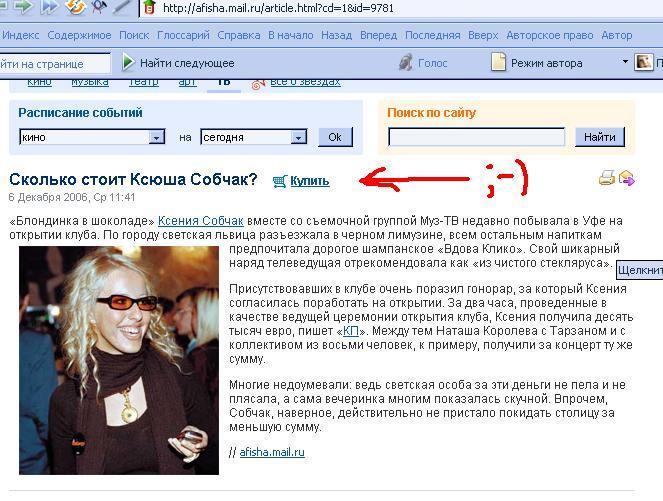
Task: Click the Найти следующее button text
Action: coord(187,63)
